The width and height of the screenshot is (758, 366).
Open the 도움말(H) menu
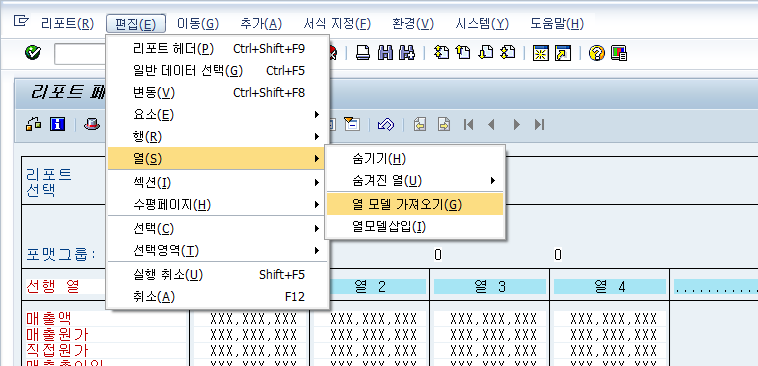point(557,23)
